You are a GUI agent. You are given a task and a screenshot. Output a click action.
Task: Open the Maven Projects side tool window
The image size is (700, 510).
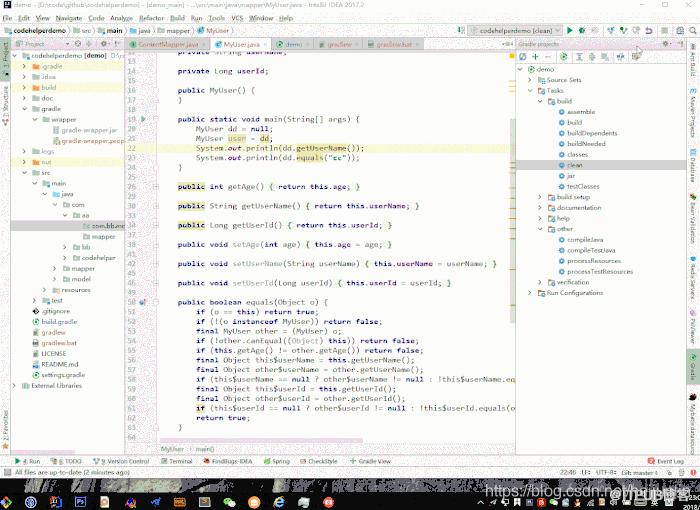point(693,113)
